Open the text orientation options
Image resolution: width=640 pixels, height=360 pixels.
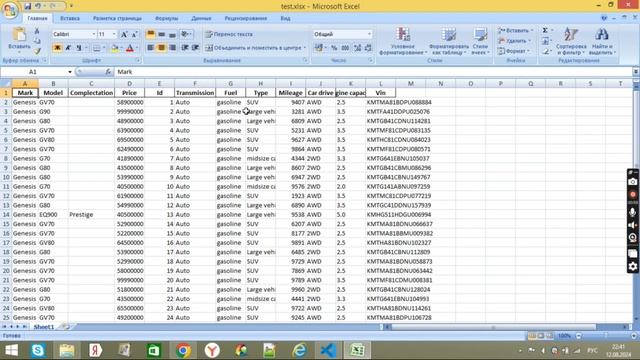[186, 34]
